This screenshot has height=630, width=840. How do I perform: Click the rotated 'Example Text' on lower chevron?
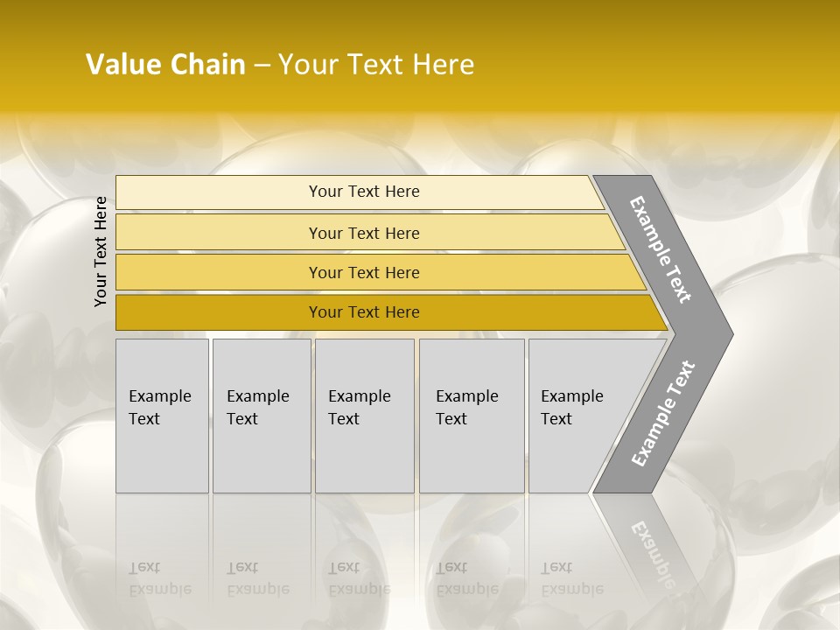tap(663, 414)
